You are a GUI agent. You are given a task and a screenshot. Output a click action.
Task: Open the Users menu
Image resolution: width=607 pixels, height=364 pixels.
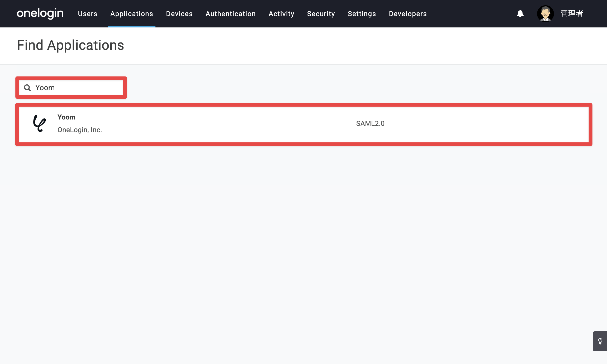(88, 14)
